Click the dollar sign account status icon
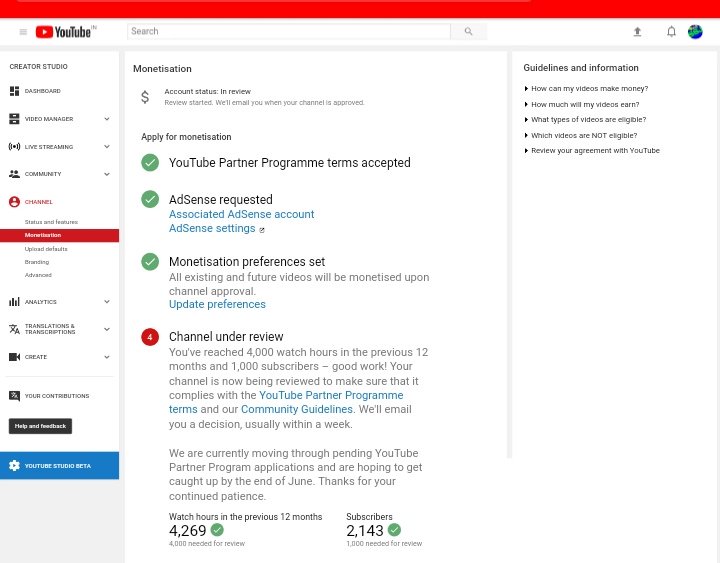This screenshot has height=563, width=720. [x=145, y=97]
